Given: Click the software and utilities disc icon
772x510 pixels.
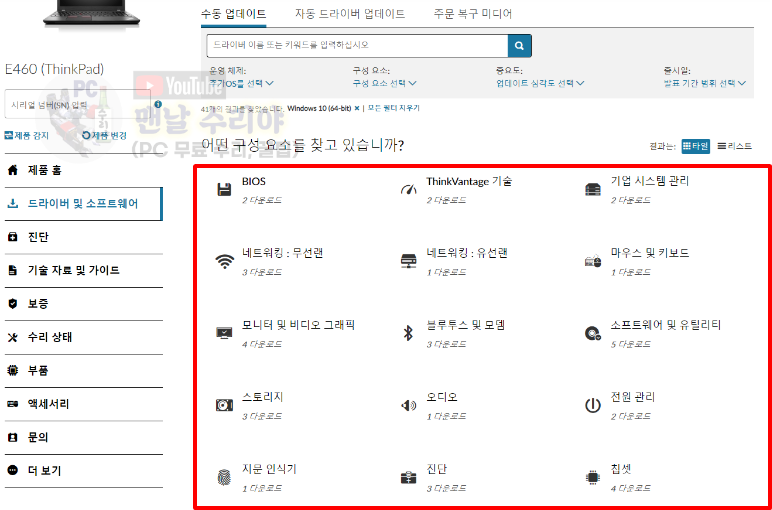Looking at the screenshot, I should tap(593, 334).
